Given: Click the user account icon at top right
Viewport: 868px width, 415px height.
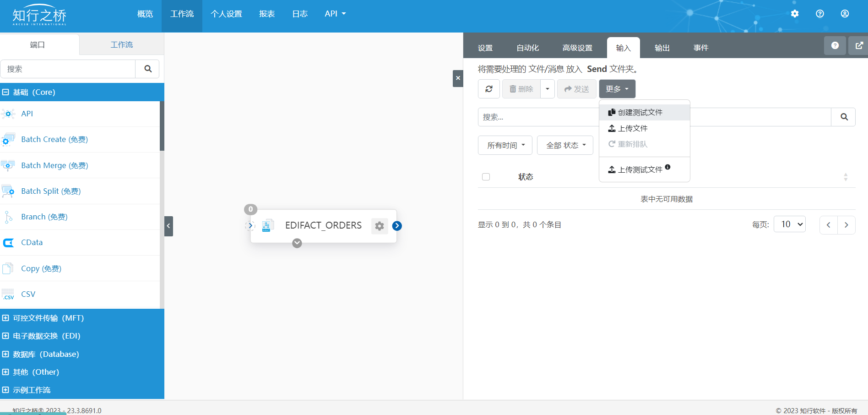Looking at the screenshot, I should pyautogui.click(x=845, y=14).
